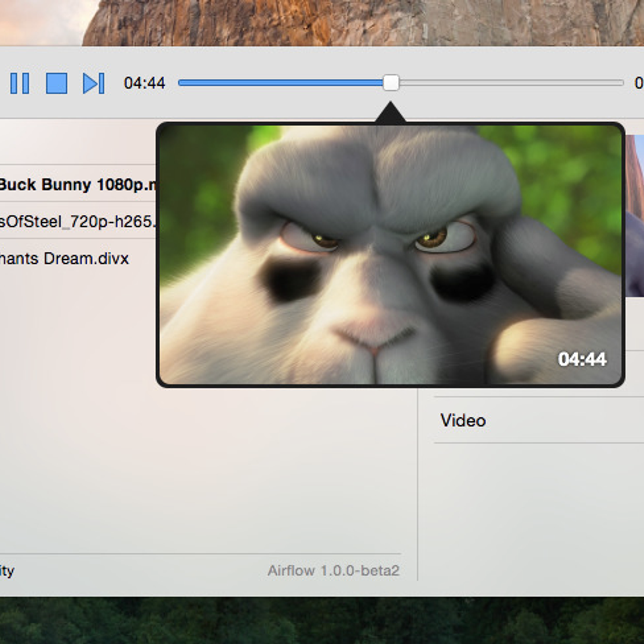Select the sOfSteel_720p-h265 playlist item
The width and height of the screenshot is (644, 644).
tap(78, 221)
